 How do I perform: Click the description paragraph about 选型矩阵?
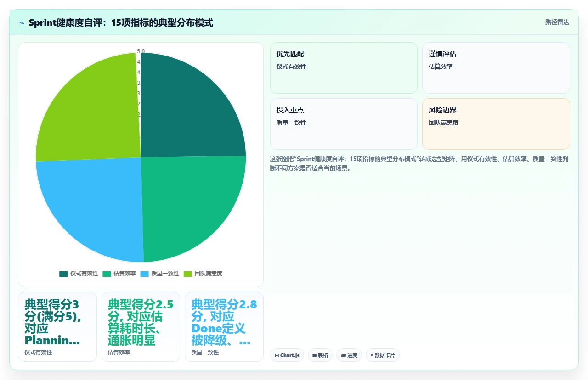point(419,163)
